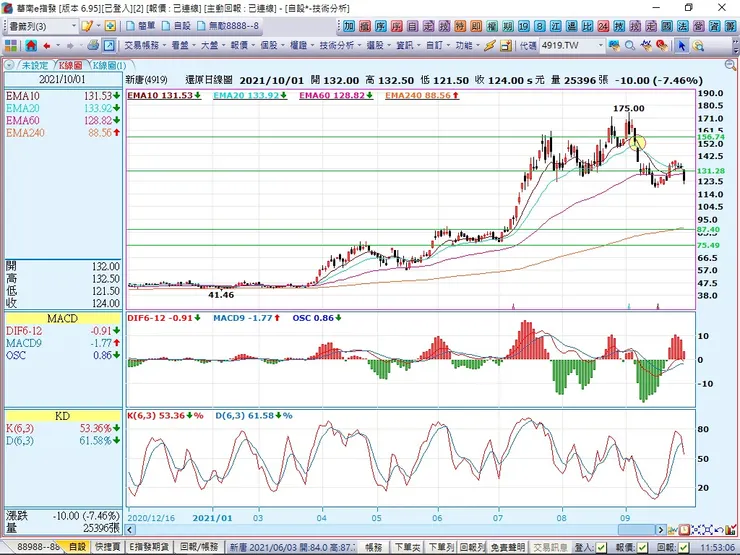Toggle the 回報 checkbox in the status bar

[x=683, y=547]
